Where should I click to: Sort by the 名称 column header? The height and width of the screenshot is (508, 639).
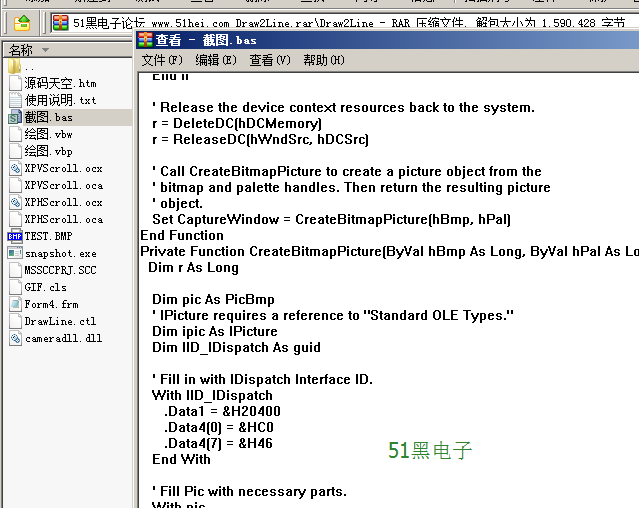[67, 50]
